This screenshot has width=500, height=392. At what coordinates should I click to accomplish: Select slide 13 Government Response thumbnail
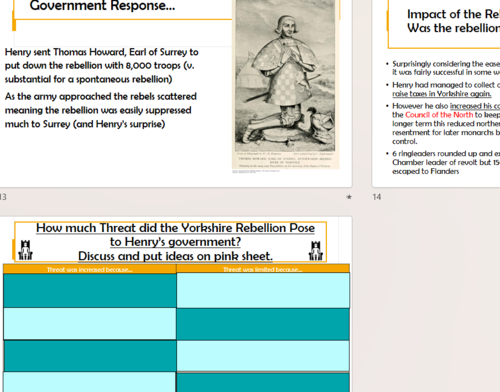tap(176, 93)
